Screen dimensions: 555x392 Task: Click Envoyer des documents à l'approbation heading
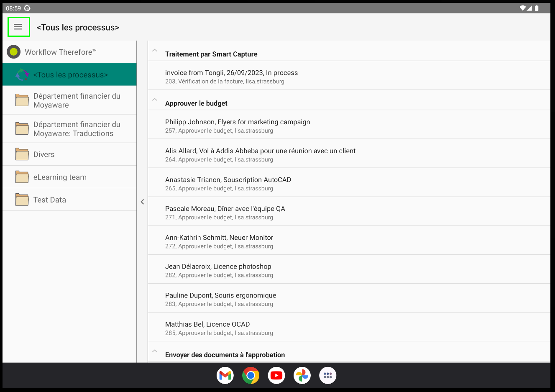(x=225, y=355)
